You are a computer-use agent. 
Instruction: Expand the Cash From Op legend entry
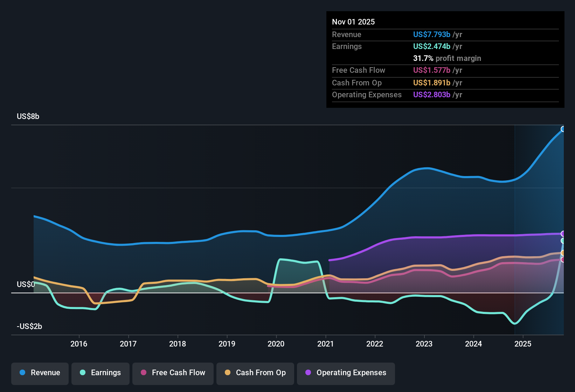pos(255,373)
